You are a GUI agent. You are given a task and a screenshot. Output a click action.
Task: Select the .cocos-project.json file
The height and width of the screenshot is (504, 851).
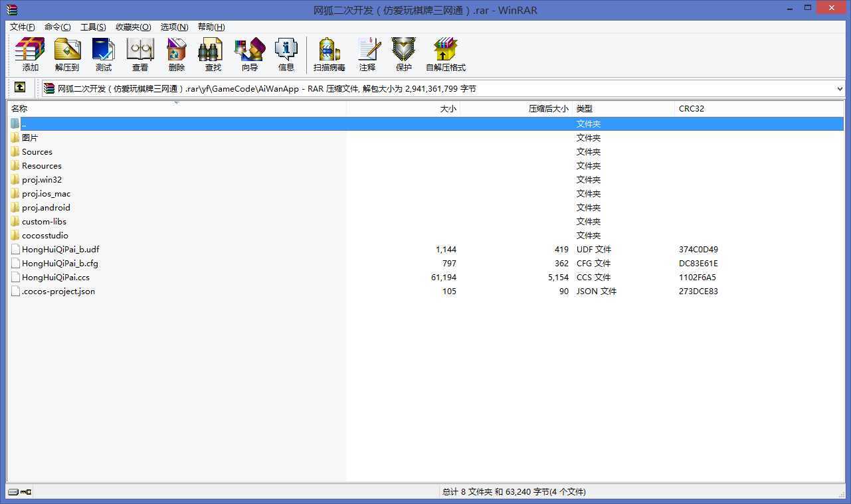coord(58,291)
